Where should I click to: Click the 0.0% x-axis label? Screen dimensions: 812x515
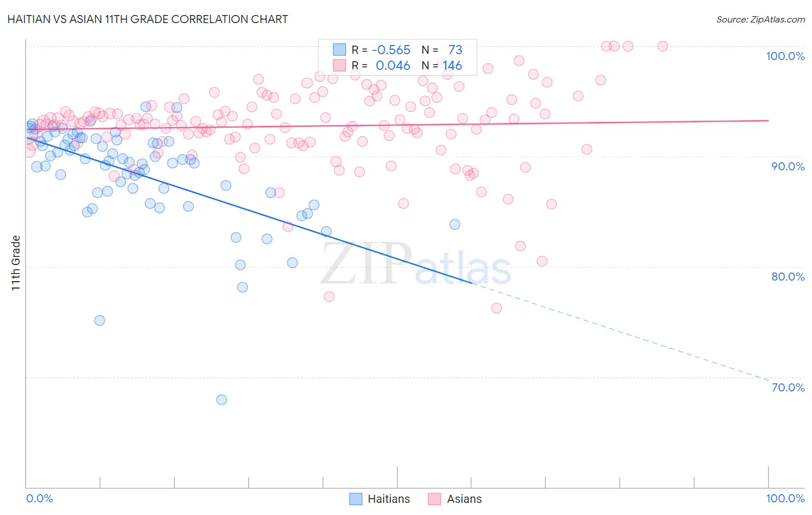tap(39, 498)
